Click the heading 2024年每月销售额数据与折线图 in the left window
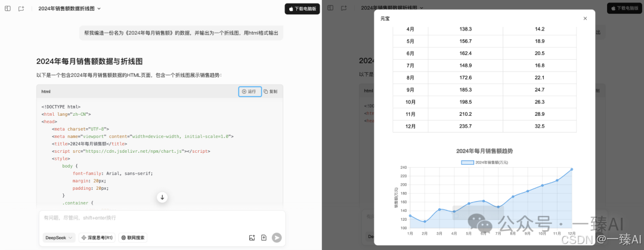Image resolution: width=644 pixels, height=250 pixels. click(89, 61)
